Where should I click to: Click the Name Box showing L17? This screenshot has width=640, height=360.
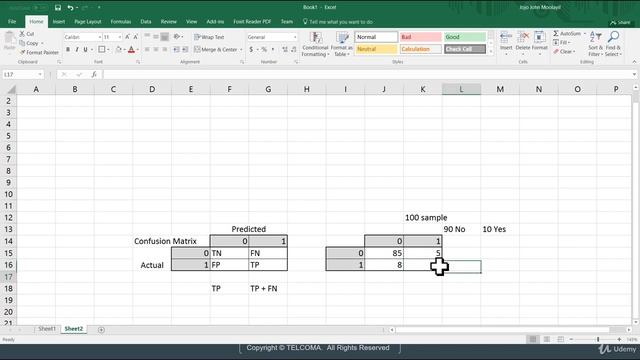(23, 74)
